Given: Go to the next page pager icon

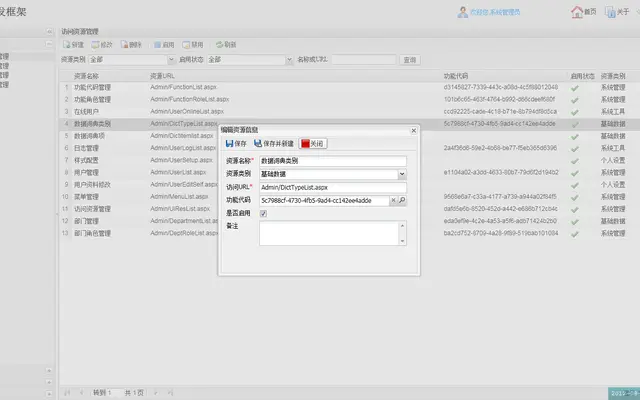Looking at the screenshot, I should coord(156,393).
